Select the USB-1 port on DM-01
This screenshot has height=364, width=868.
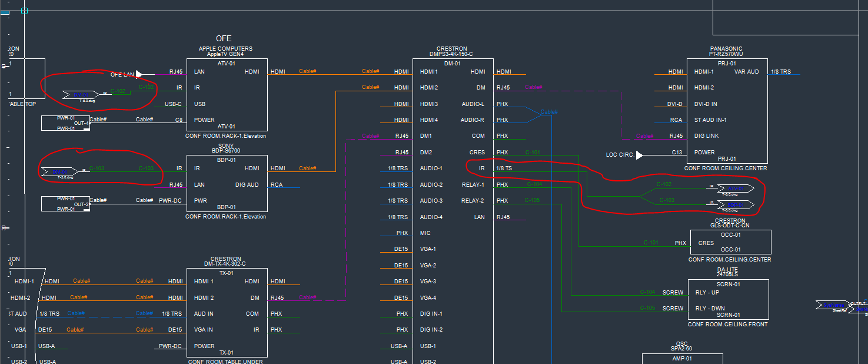tap(428, 346)
